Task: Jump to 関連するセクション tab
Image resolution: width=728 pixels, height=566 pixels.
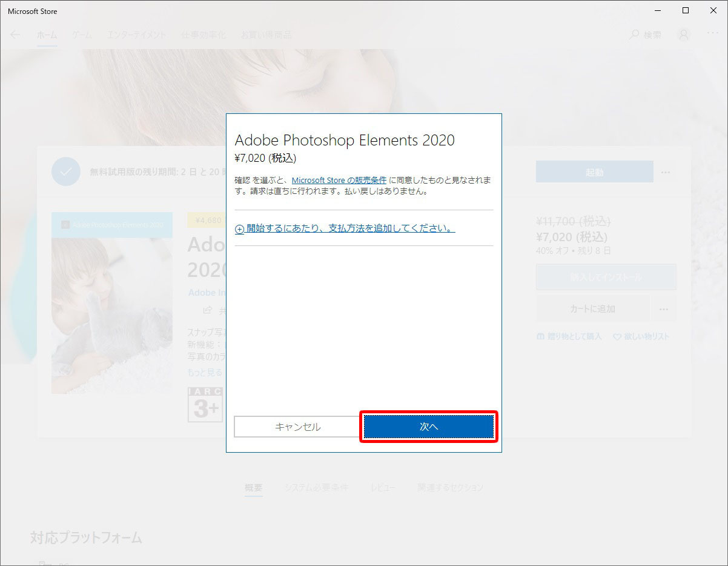Action: point(451,488)
